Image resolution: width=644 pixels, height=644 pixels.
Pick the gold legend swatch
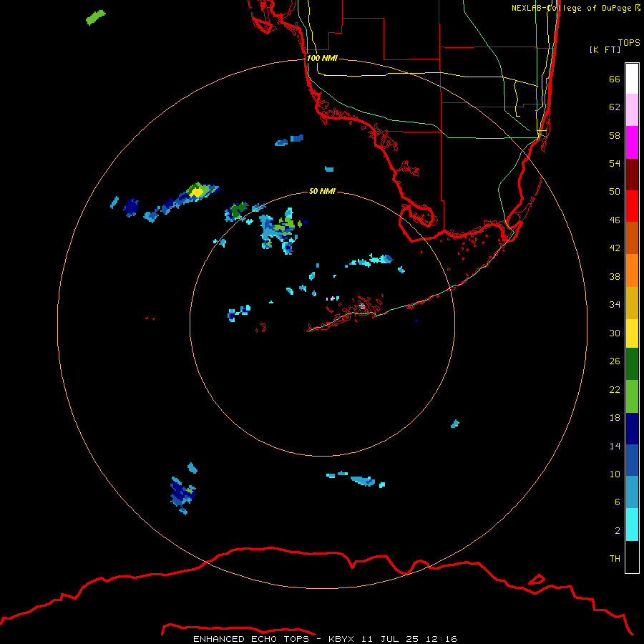pos(632,303)
